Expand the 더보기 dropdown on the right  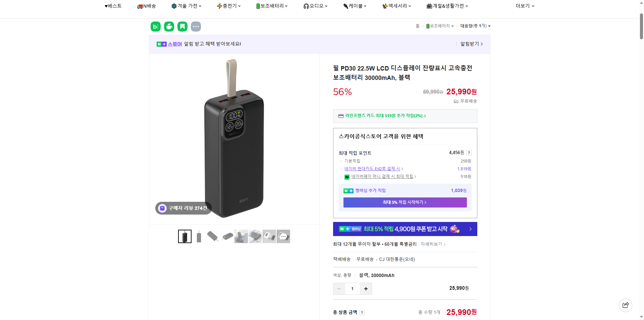[x=524, y=6]
